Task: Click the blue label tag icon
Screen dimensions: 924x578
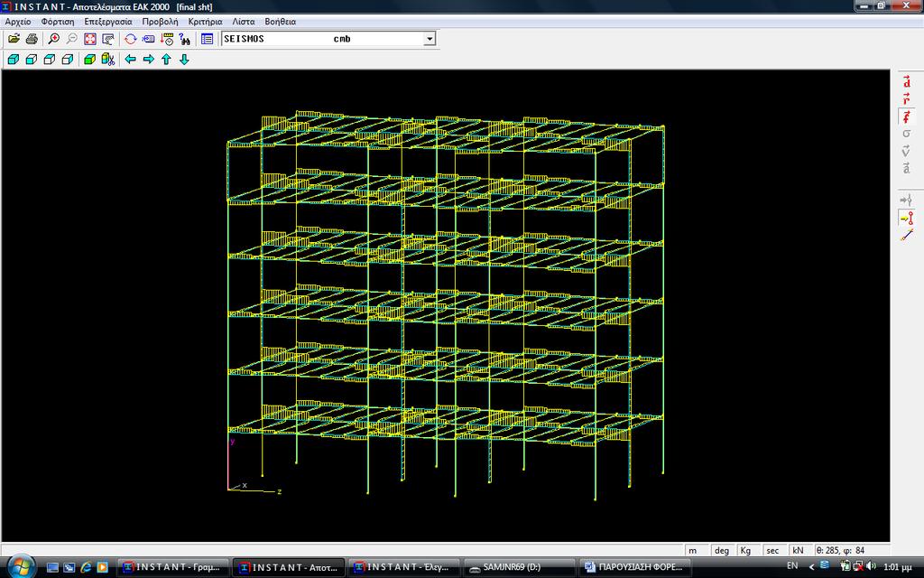Action: point(149,39)
